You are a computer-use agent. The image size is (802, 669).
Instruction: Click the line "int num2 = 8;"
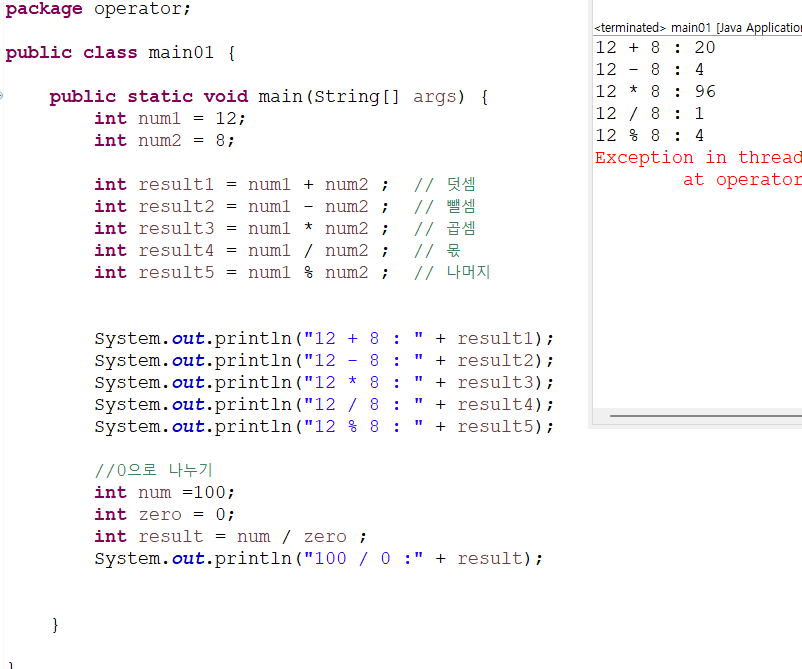pyautogui.click(x=164, y=141)
